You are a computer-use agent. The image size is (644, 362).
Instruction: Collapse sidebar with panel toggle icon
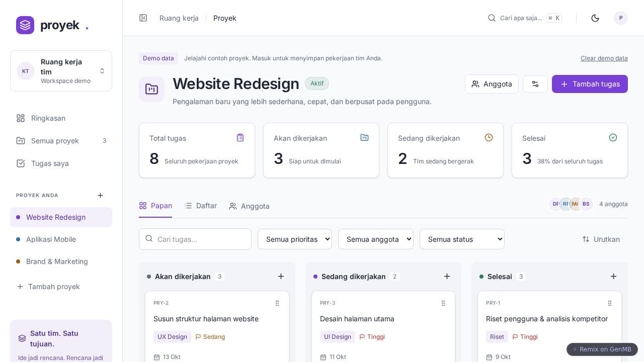(x=143, y=18)
